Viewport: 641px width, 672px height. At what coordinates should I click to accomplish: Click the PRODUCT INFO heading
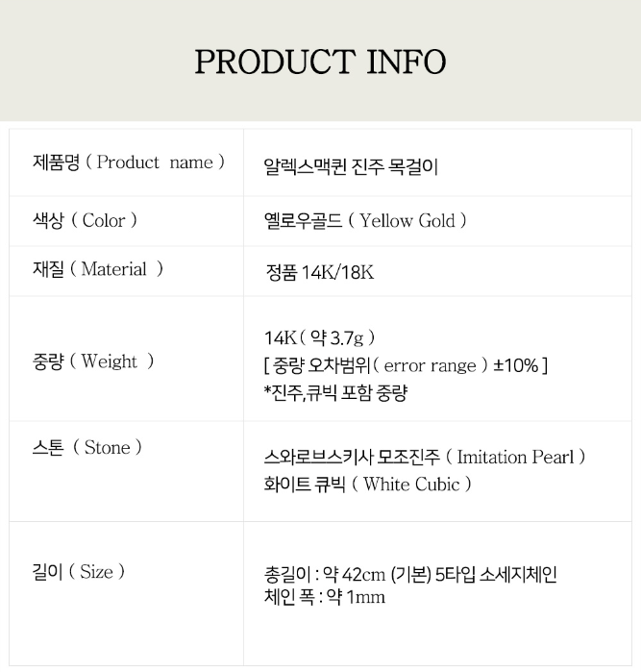point(320,62)
